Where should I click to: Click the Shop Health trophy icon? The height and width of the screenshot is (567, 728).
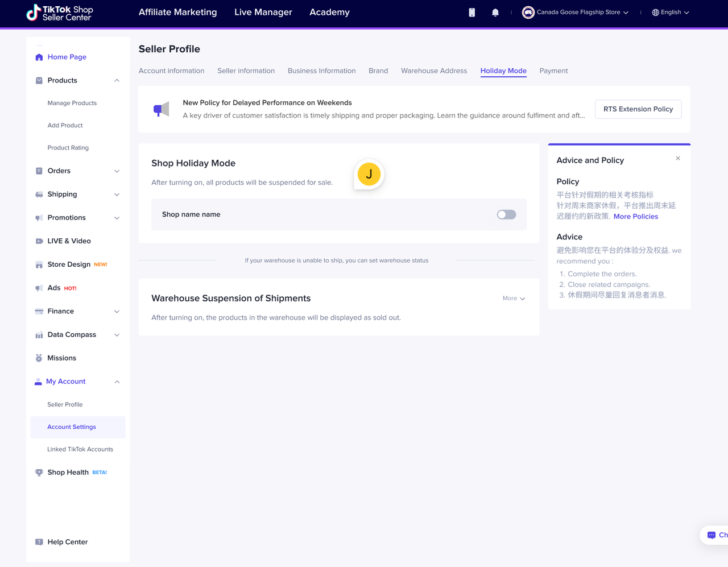pos(39,473)
